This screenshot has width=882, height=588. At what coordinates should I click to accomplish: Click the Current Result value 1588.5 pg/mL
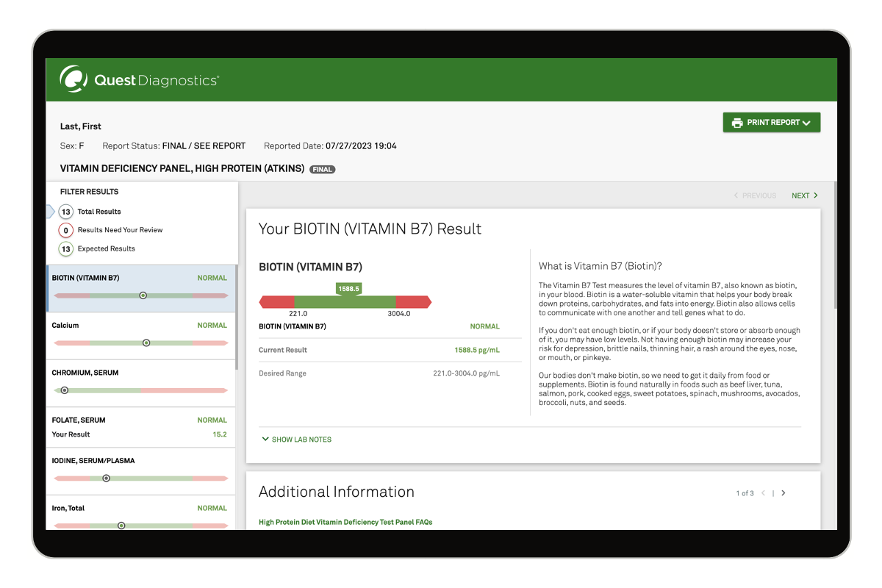pos(476,351)
